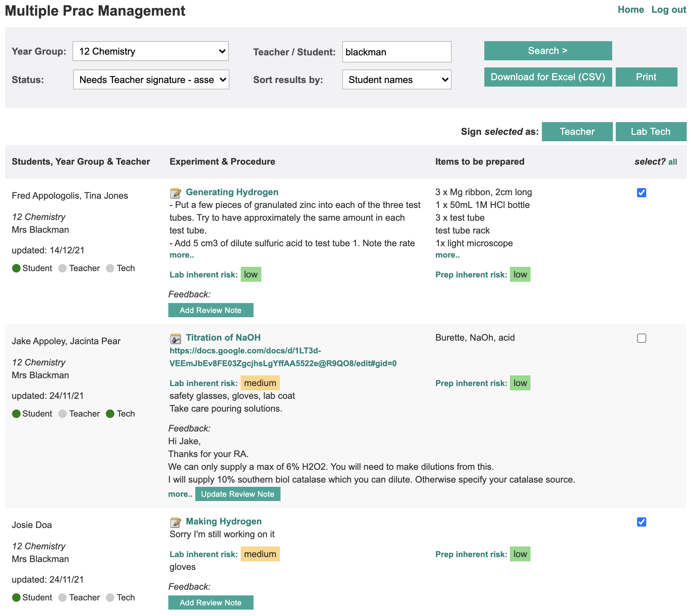Open the Status dropdown
The width and height of the screenshot is (691, 616).
151,80
